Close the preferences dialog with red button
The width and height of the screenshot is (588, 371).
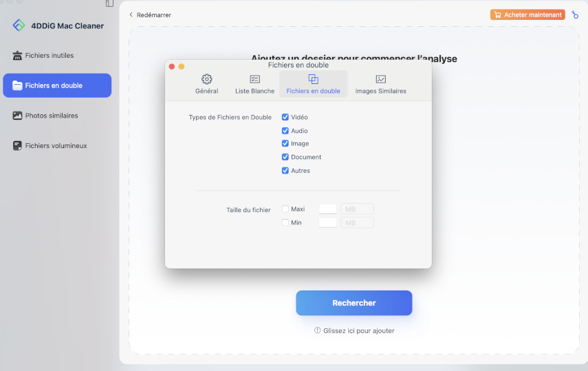tap(172, 67)
